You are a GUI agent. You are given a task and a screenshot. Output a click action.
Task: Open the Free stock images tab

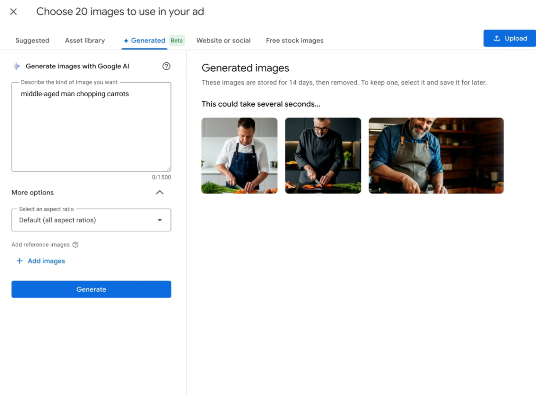coord(294,41)
